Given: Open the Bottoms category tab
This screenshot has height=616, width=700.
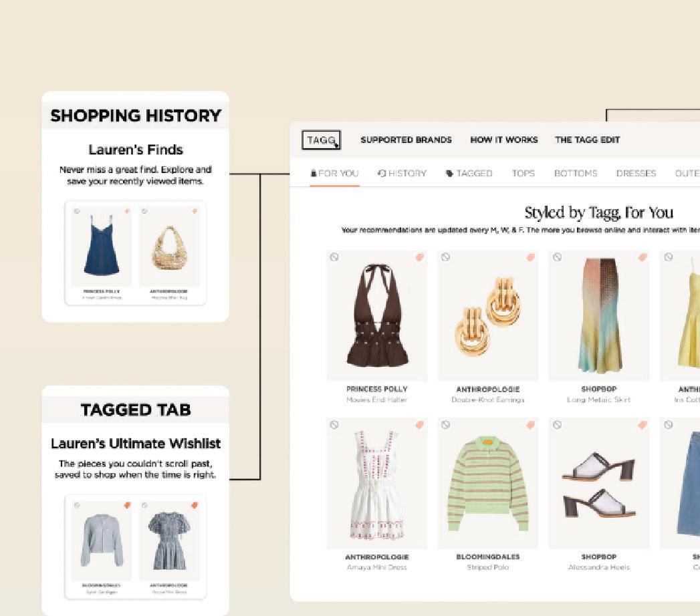Looking at the screenshot, I should (x=576, y=173).
